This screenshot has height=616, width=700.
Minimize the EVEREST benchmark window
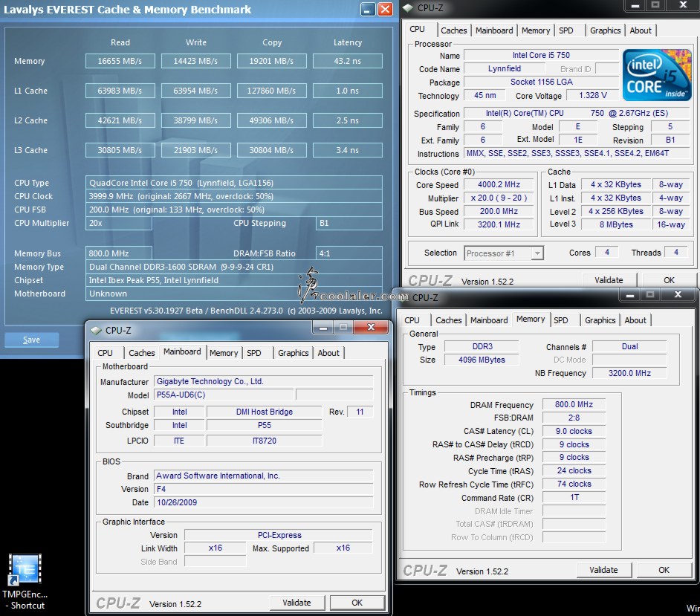[x=367, y=10]
